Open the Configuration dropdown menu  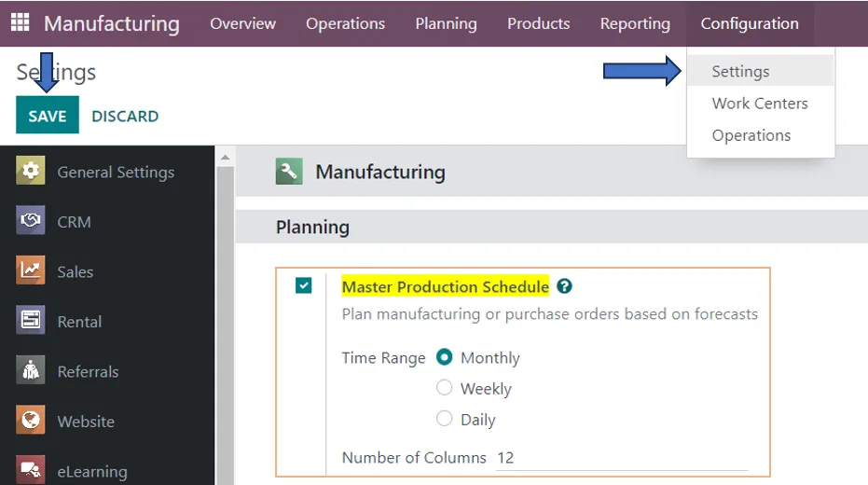(750, 23)
